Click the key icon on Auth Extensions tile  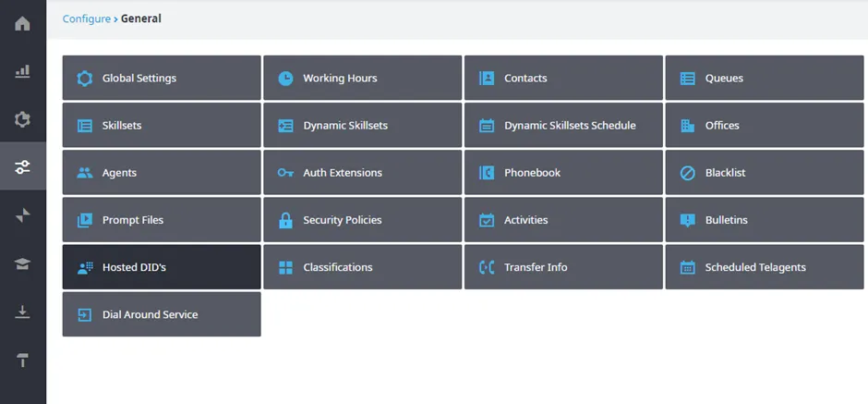click(285, 173)
